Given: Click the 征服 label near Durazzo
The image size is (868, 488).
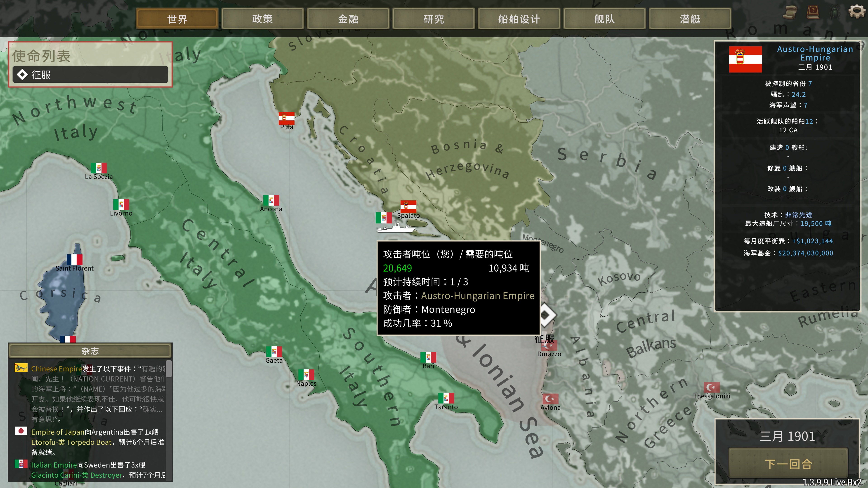Looking at the screenshot, I should 544,338.
